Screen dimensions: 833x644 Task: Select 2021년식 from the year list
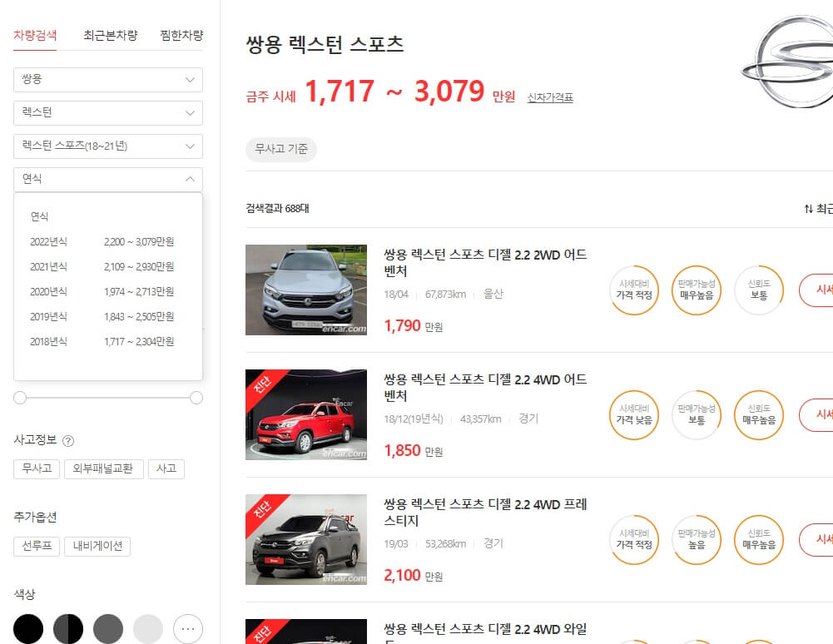click(x=102, y=267)
